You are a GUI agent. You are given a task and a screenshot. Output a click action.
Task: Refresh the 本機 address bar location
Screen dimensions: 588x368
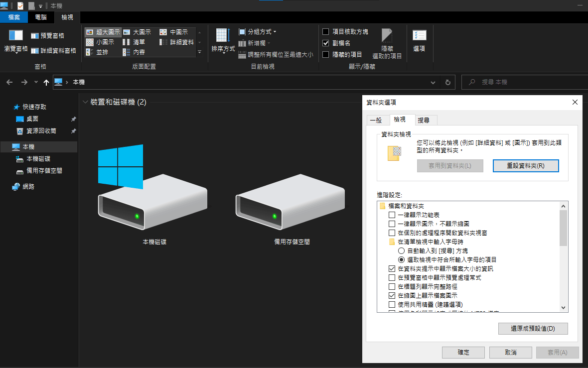(x=448, y=82)
